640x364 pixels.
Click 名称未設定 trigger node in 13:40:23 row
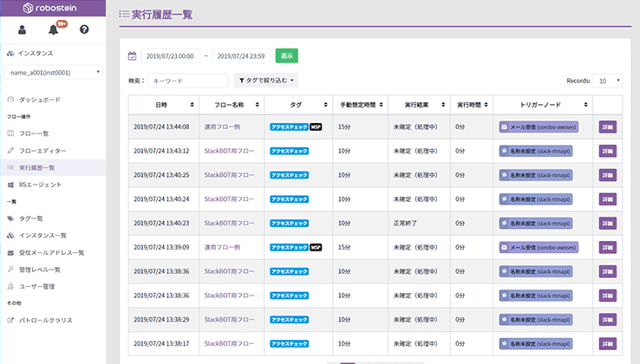(x=536, y=224)
